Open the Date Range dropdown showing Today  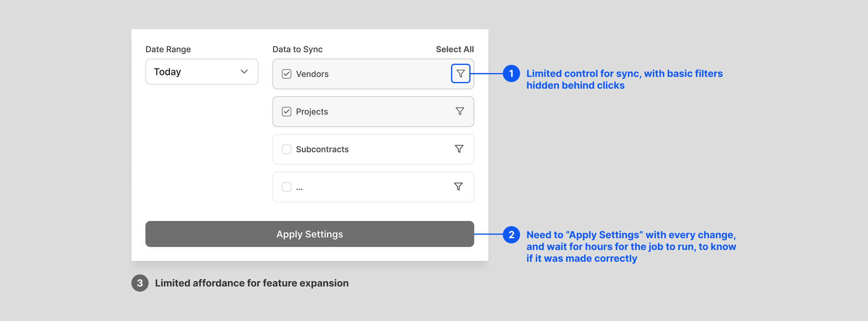point(202,72)
